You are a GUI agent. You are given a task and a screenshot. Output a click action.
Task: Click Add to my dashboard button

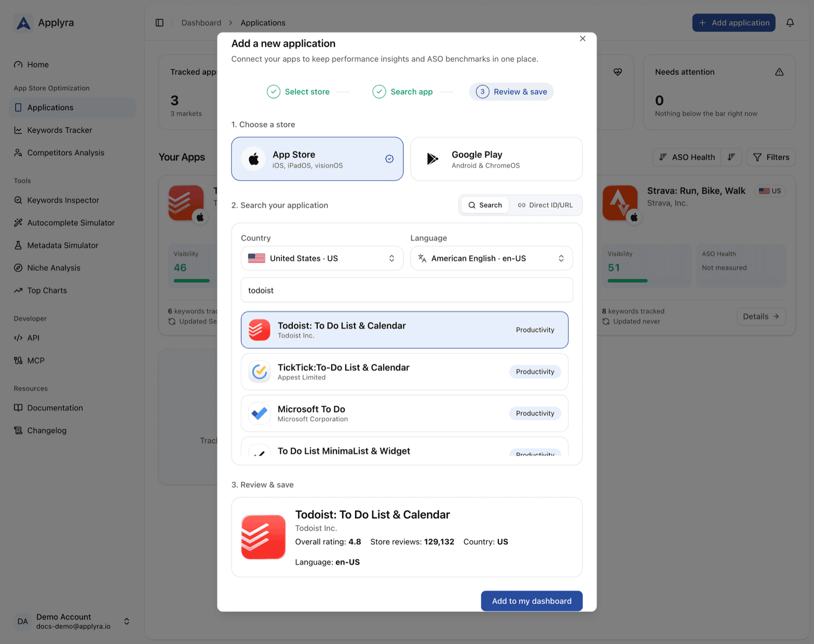pos(532,601)
